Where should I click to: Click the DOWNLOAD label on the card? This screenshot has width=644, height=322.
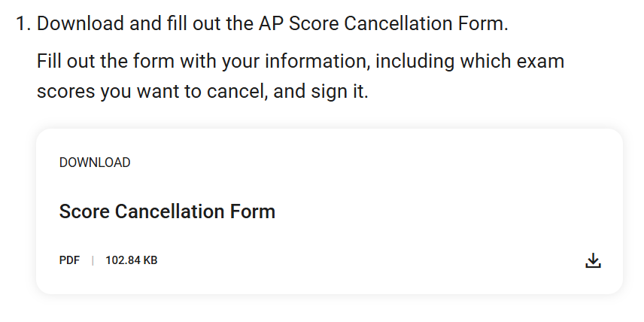tap(95, 163)
